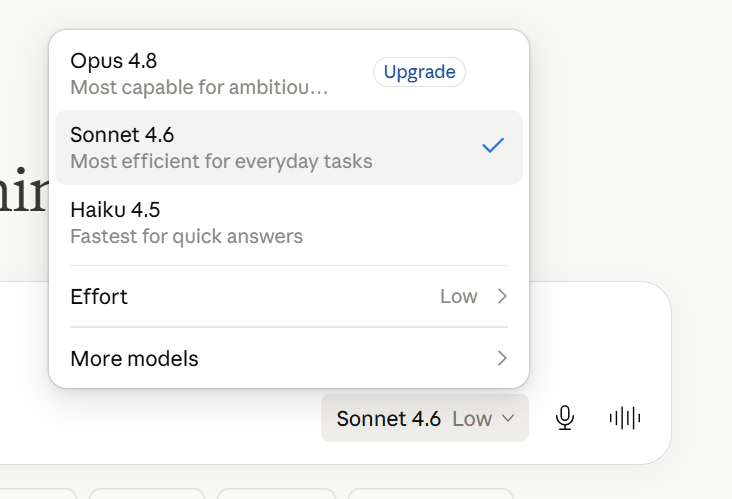732x499 pixels.
Task: Collapse the Sonnet 4.6 Low model selector
Action: 425,418
